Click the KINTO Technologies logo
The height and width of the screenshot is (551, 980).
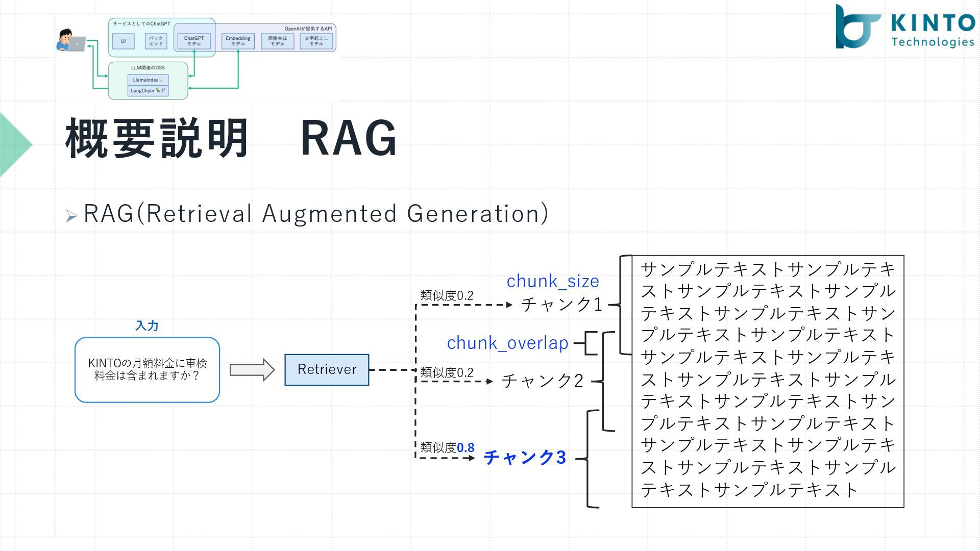point(904,28)
